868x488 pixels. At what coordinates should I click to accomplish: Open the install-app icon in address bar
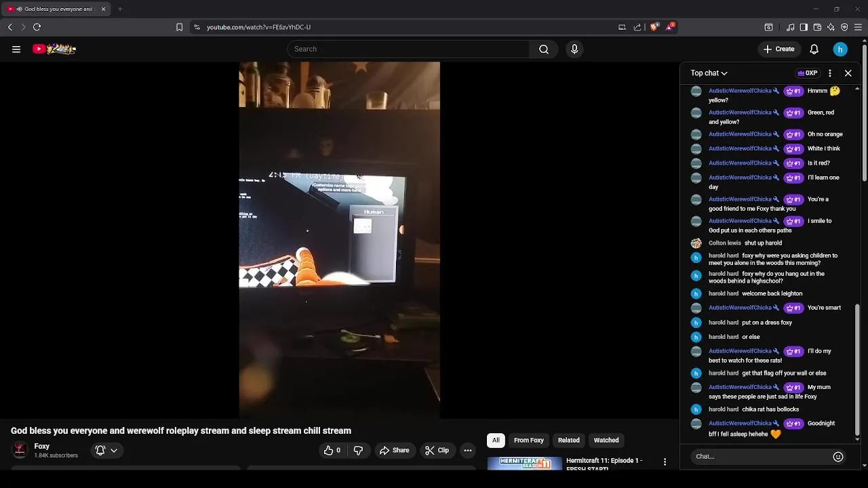pyautogui.click(x=622, y=27)
